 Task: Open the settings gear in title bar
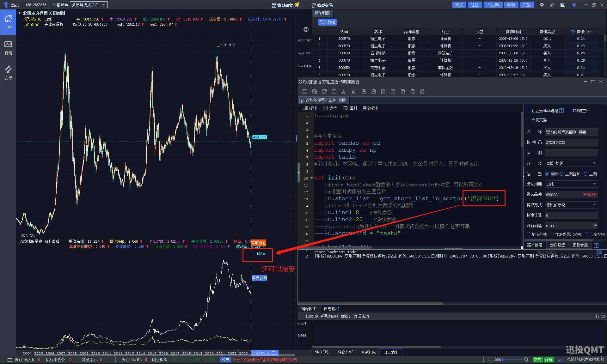(x=542, y=5)
